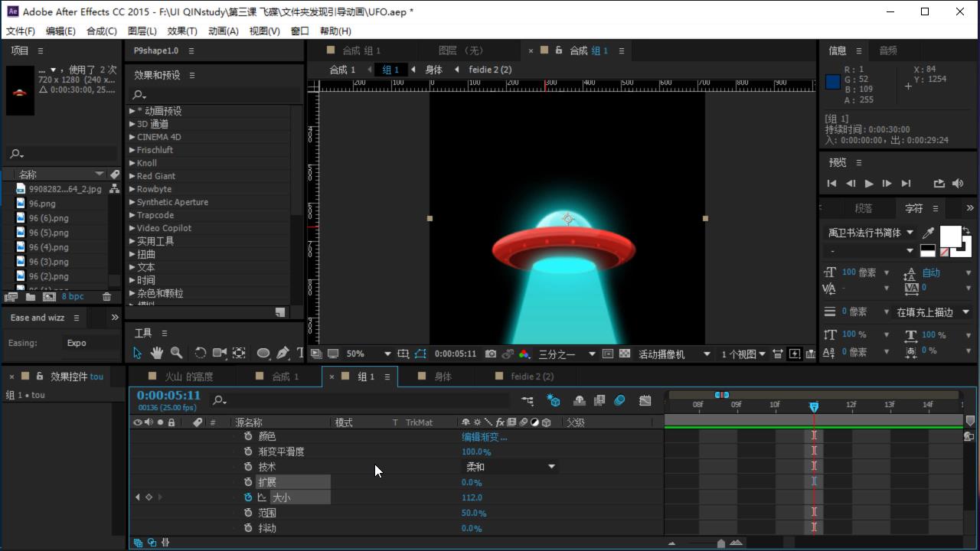Click the Draft 3D icon in timeline
980x551 pixels.
(553, 400)
